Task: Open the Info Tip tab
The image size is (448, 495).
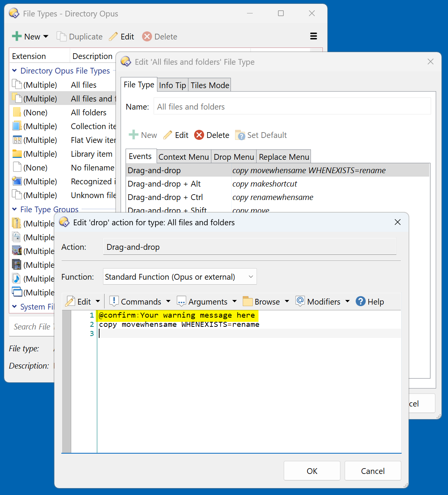Action: pos(172,85)
